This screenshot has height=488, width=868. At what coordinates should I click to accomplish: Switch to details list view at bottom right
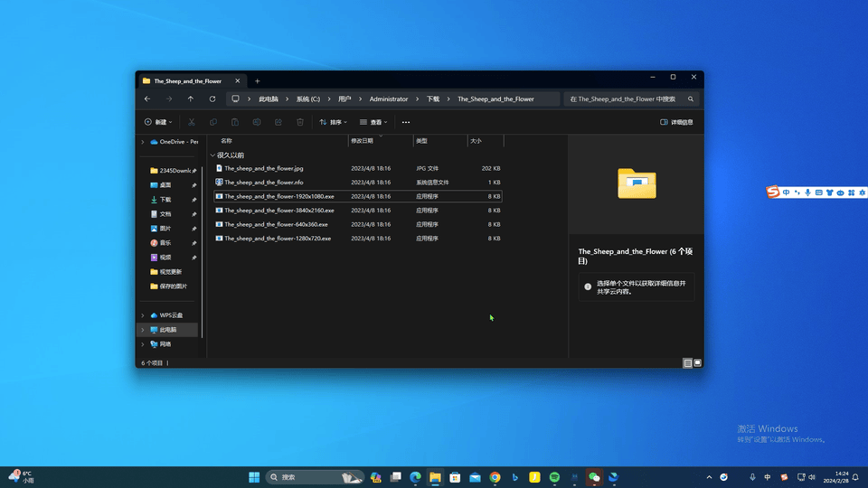click(x=687, y=363)
